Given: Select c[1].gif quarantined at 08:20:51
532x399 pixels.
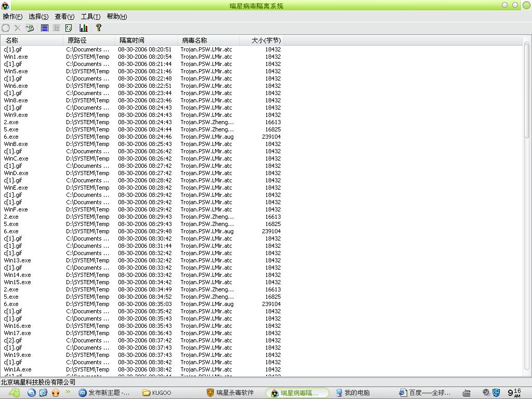Looking at the screenshot, I should pyautogui.click(x=142, y=49).
